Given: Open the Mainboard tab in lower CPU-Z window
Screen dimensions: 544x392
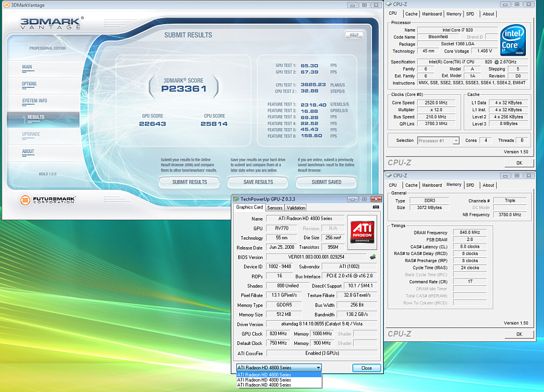Looking at the screenshot, I should coord(432,185).
